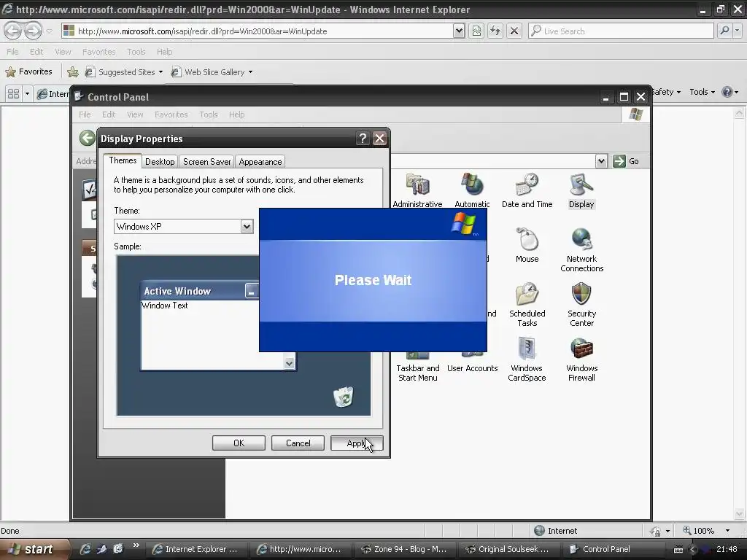
Task: Click the IE Forward navigation button
Action: (x=33, y=31)
